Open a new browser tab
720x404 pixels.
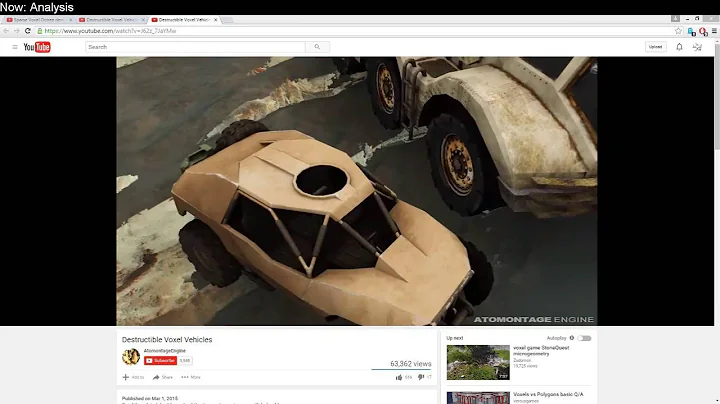coord(228,20)
